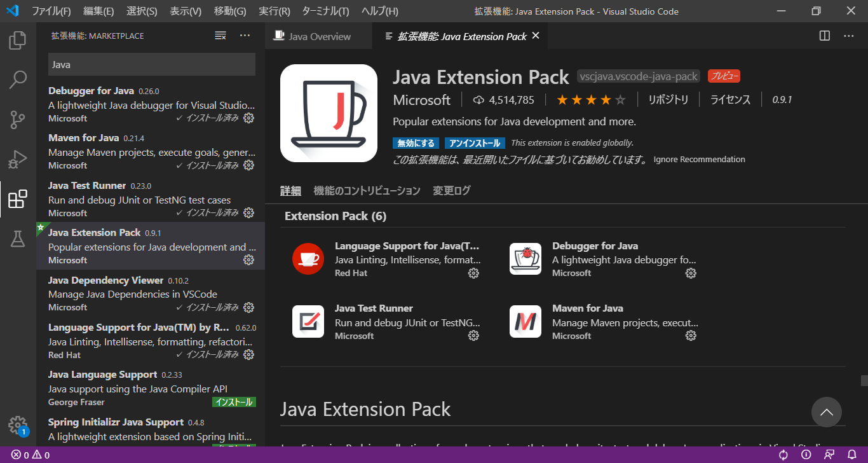
Task: Open the Marketplace more actions ellipsis
Action: pos(245,36)
